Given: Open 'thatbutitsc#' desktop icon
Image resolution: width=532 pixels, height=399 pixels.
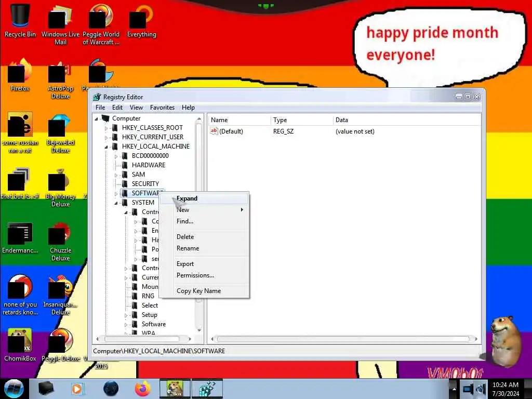Looking at the screenshot, I should [x=20, y=183].
